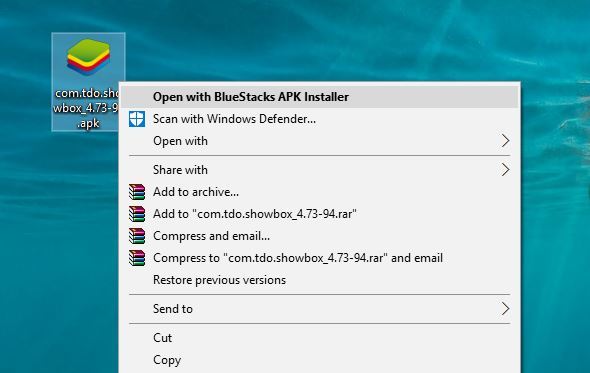Choose Open with BlueStacks APK Installer
This screenshot has height=373, width=590.
click(x=320, y=97)
